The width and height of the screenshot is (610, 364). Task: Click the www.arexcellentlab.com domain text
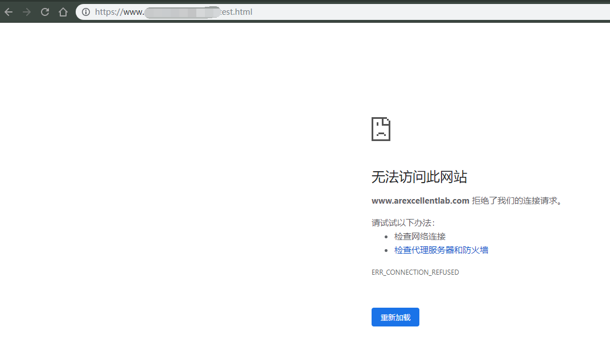[x=420, y=201]
